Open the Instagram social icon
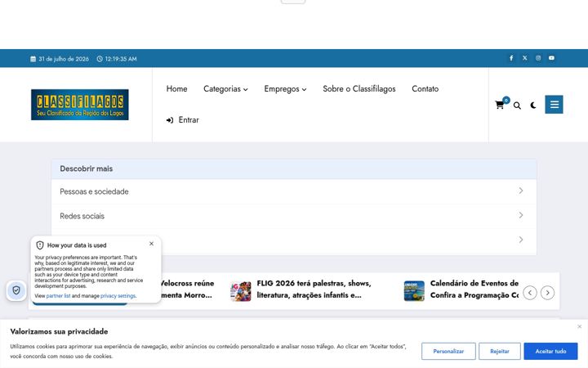This screenshot has height=368, width=588. point(538,58)
